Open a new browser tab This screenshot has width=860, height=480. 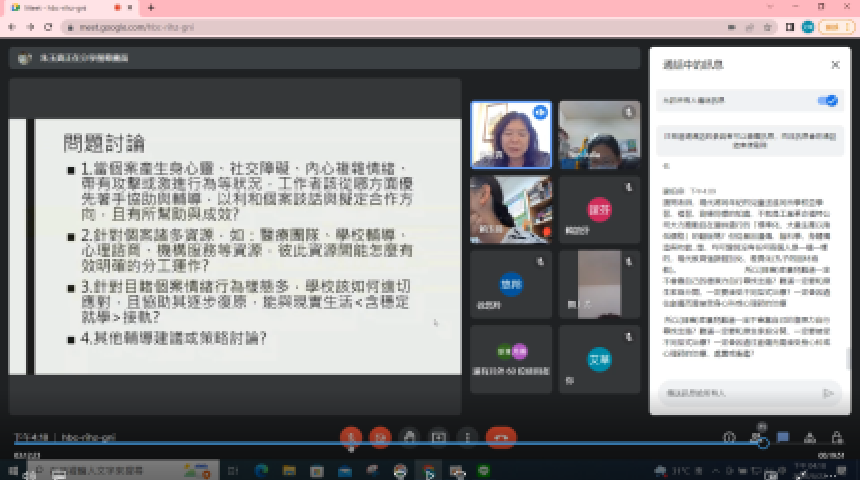tap(150, 8)
